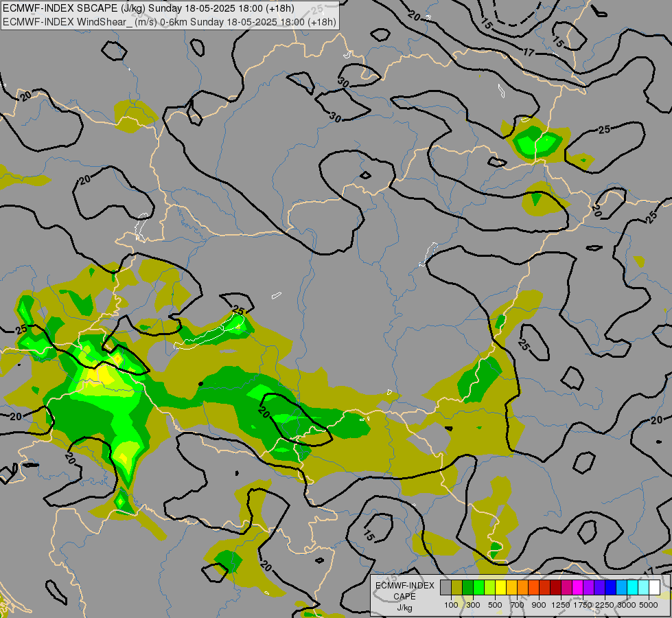Pick the pure yellow swatch above 500

point(500,587)
